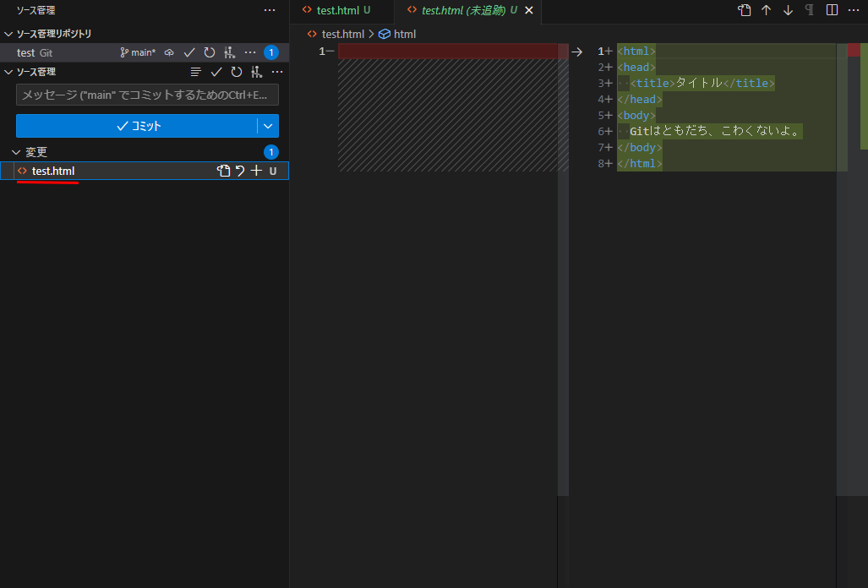Click the left pane vertical scrollbar
This screenshot has width=868, height=588.
[563, 269]
